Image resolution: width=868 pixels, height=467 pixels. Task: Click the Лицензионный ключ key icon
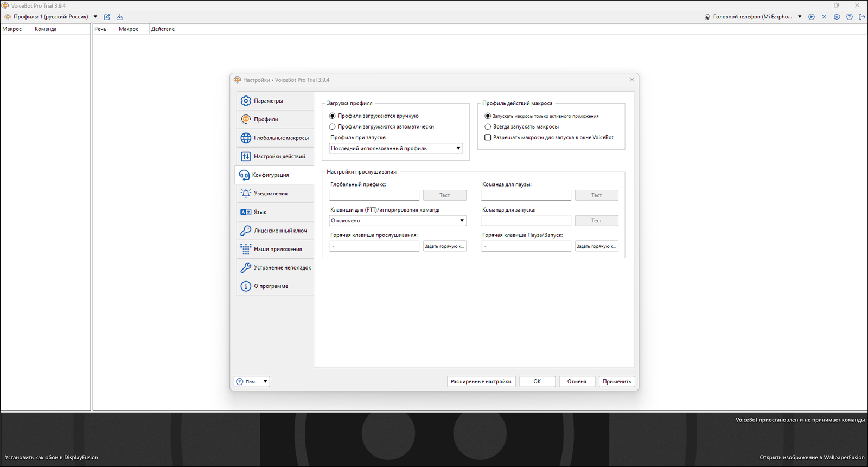[x=246, y=231]
